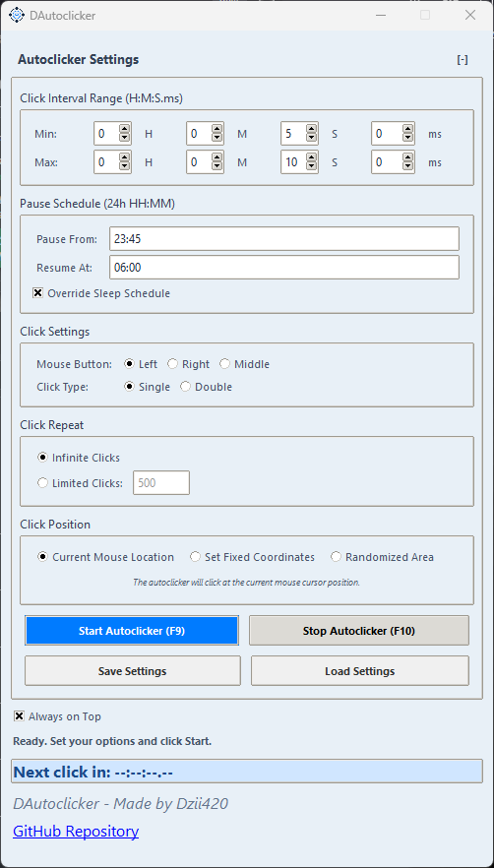Edit the Resume At time field
Screen dimensions: 494x868
284,268
